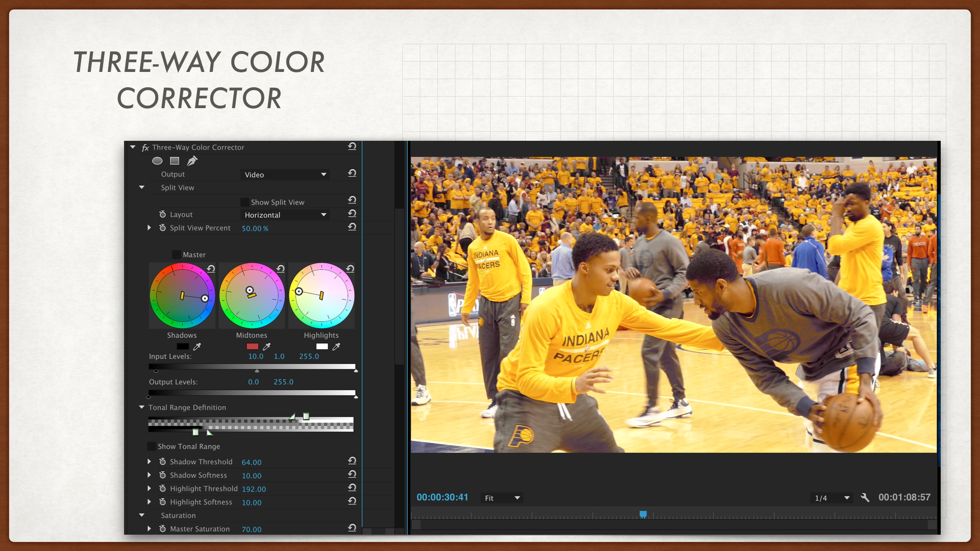This screenshot has height=551, width=980.
Task: Click the highlights white color swatch
Action: pyautogui.click(x=322, y=346)
